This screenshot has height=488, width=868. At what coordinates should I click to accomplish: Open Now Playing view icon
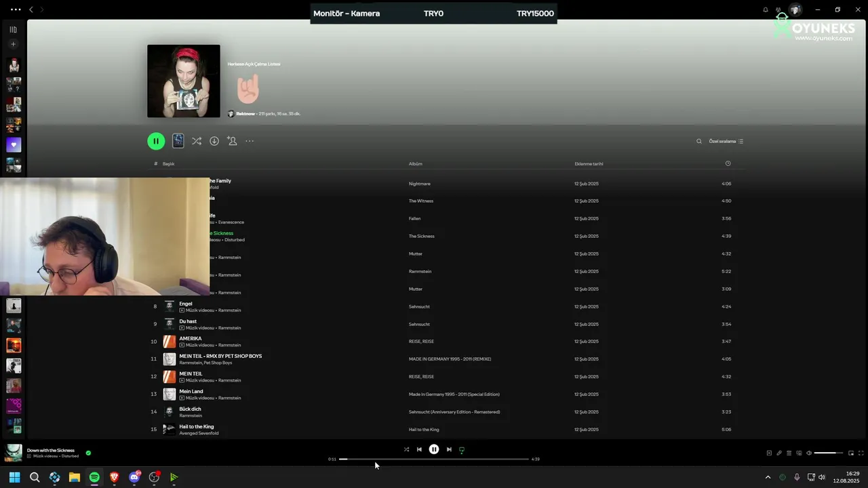[x=769, y=453]
